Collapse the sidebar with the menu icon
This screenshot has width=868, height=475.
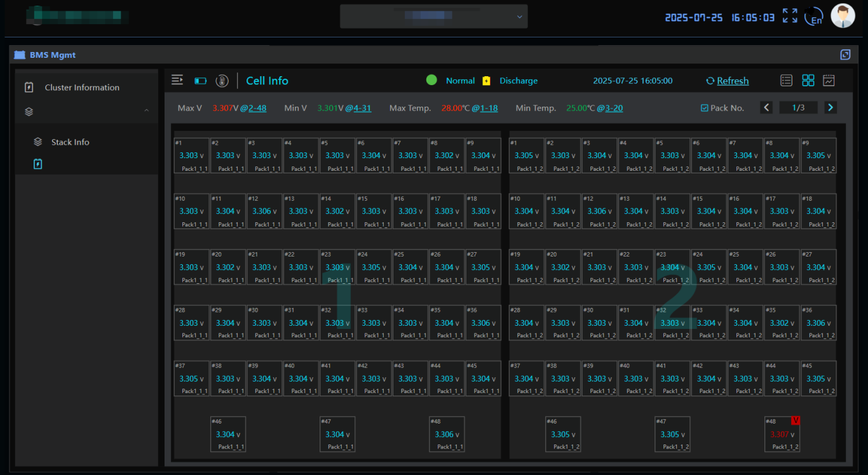point(177,80)
